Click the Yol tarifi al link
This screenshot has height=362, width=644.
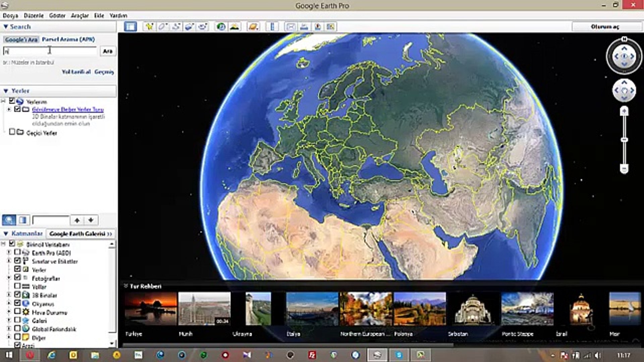tap(76, 72)
